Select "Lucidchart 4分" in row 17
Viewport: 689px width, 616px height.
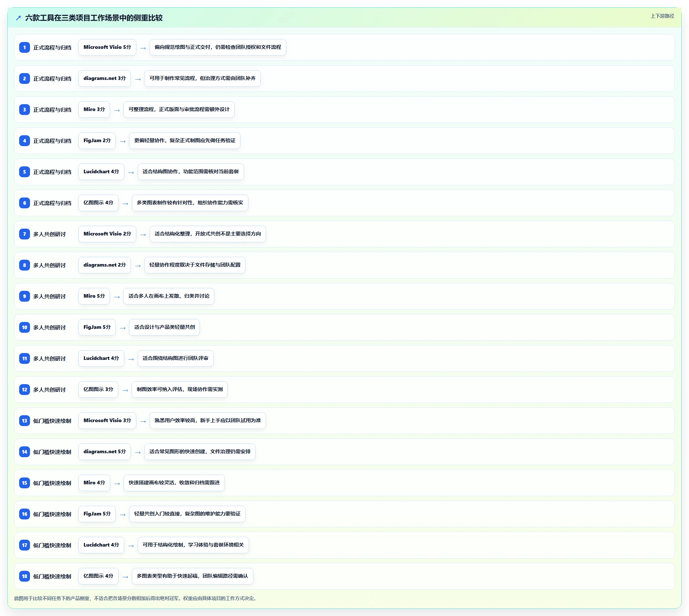click(101, 545)
